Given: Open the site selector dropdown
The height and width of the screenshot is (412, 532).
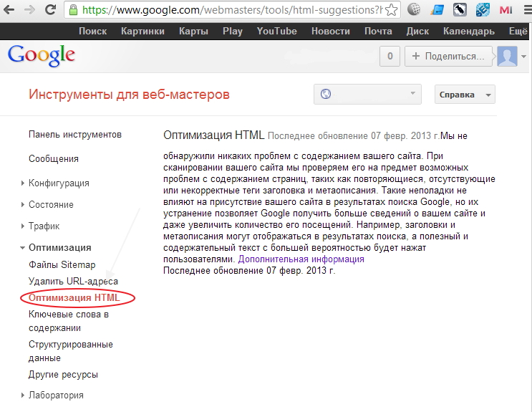Looking at the screenshot, I should click(x=367, y=94).
